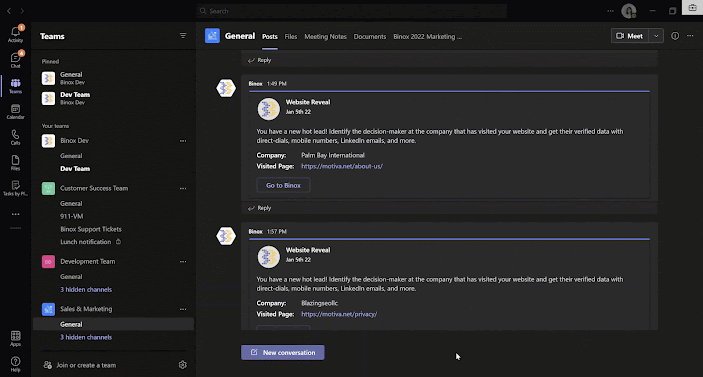This screenshot has width=703, height=377.
Task: Click the back navigation arrow
Action: (9, 11)
